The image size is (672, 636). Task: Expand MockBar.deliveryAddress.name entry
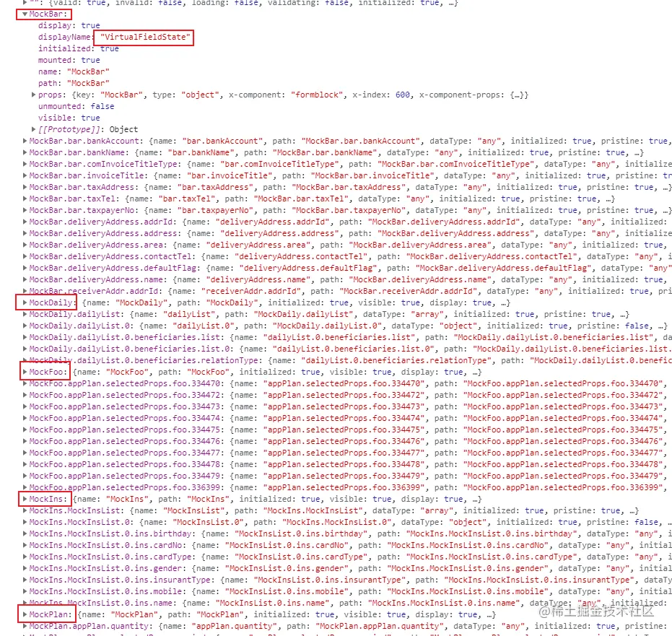click(x=25, y=279)
